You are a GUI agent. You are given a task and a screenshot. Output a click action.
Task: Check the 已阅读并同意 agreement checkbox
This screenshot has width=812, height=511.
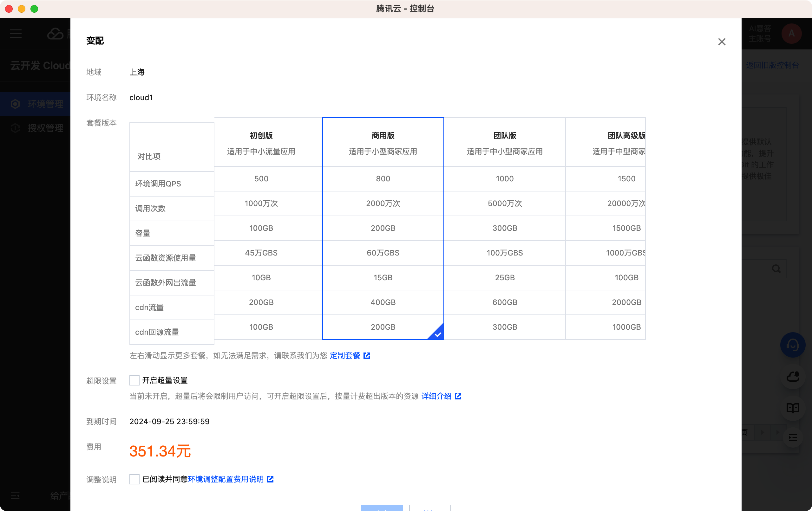[x=134, y=479]
